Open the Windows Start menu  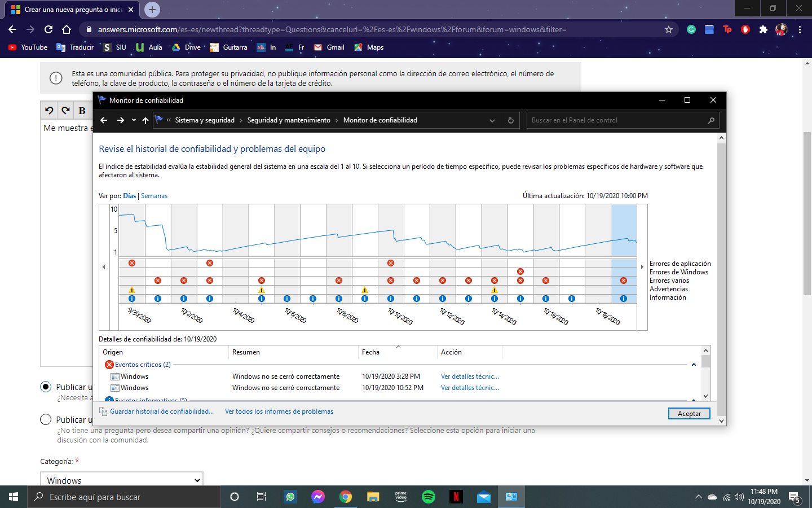[x=14, y=497]
